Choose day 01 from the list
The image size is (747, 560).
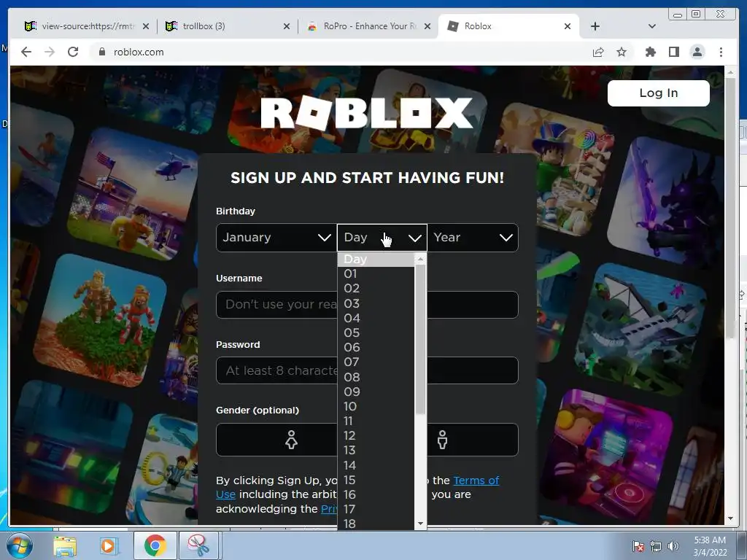(x=376, y=274)
